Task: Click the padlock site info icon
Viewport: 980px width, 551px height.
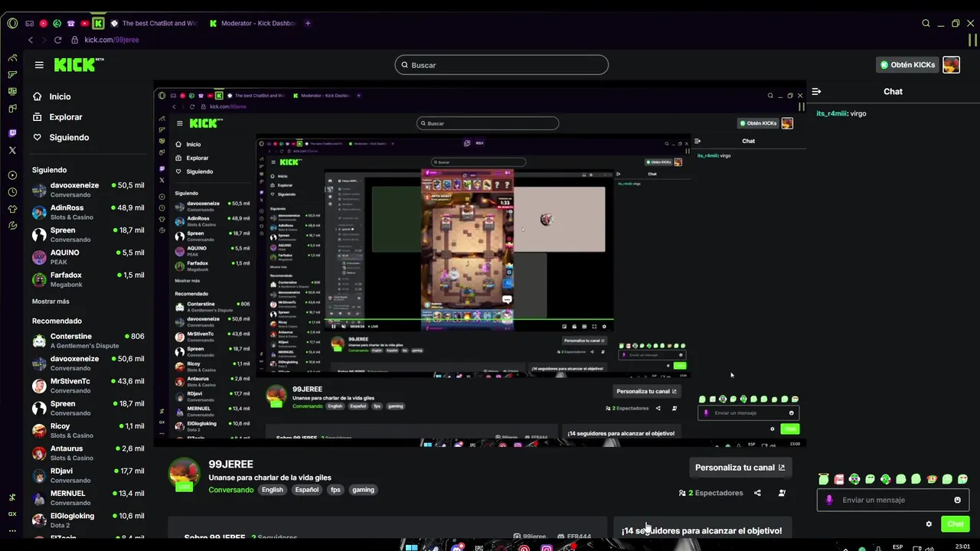Action: (x=74, y=40)
